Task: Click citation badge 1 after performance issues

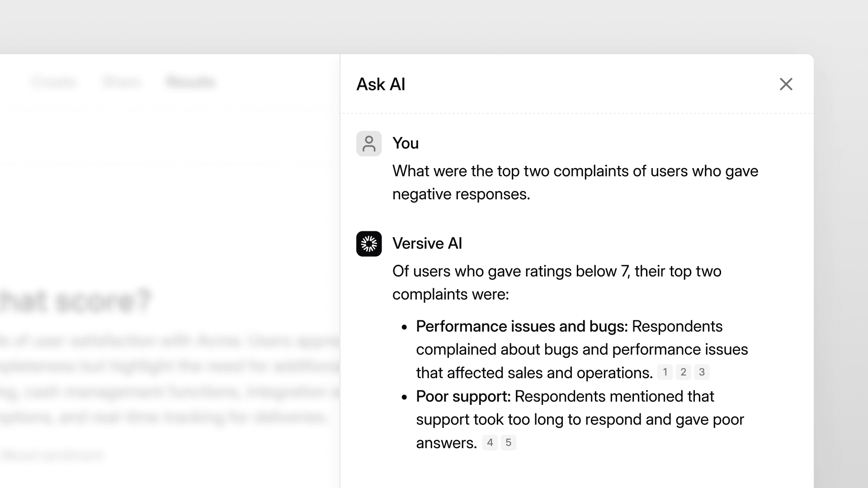Action: coord(665,372)
